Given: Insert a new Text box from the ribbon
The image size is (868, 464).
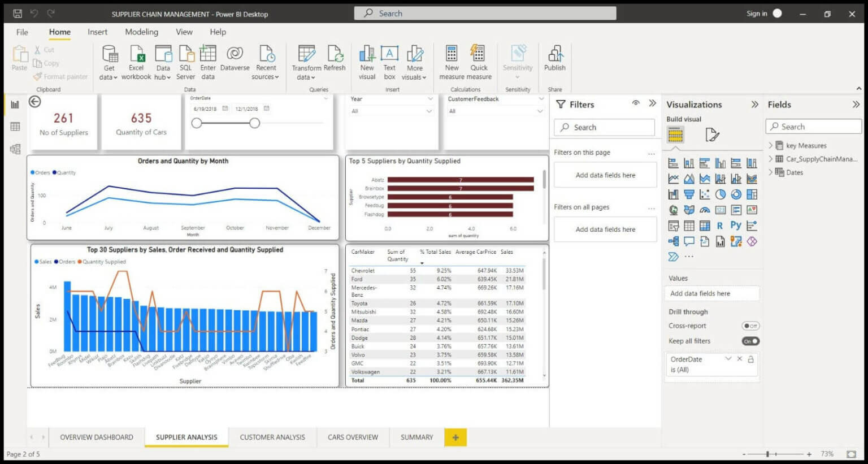Looking at the screenshot, I should click(389, 61).
